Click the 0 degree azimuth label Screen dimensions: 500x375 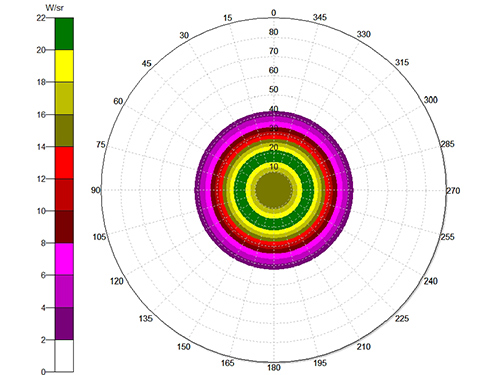point(274,13)
